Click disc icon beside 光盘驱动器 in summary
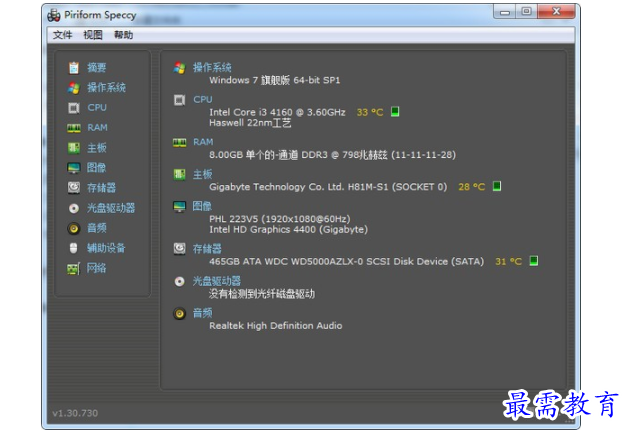This screenshot has height=436, width=627. pyautogui.click(x=180, y=282)
